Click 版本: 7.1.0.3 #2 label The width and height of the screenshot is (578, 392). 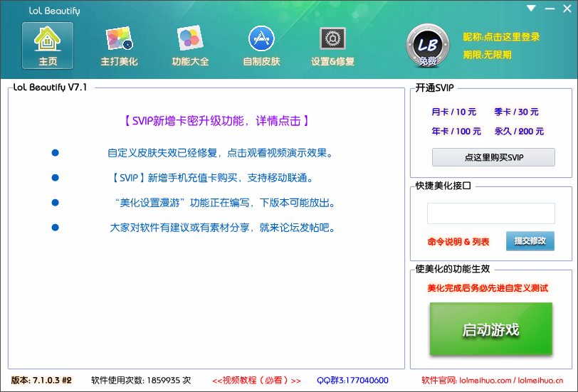point(41,380)
